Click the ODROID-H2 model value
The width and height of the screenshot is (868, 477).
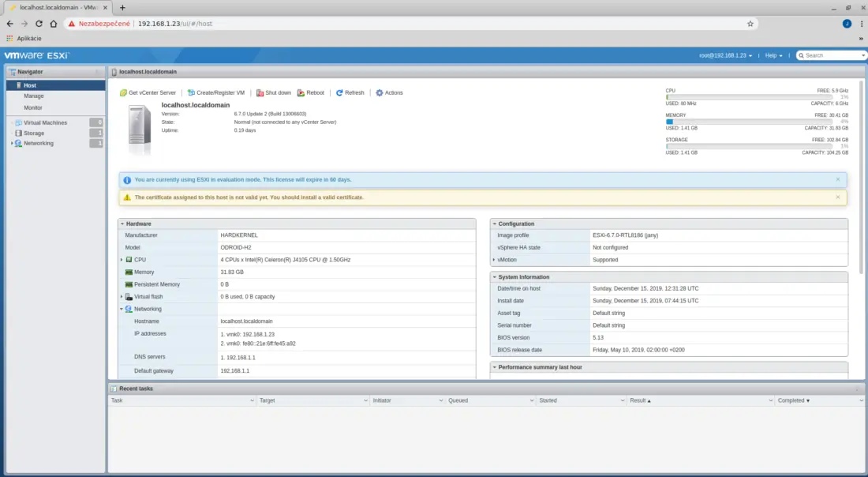[236, 248]
